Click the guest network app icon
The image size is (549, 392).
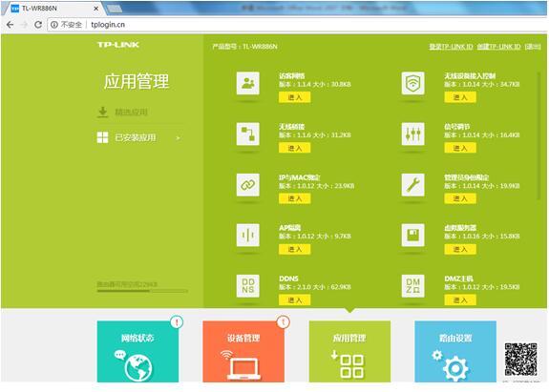click(248, 83)
